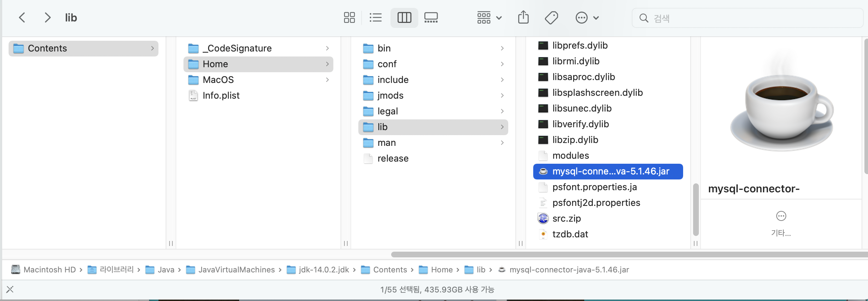
Task: Go forward with the right chevron button
Action: [47, 18]
